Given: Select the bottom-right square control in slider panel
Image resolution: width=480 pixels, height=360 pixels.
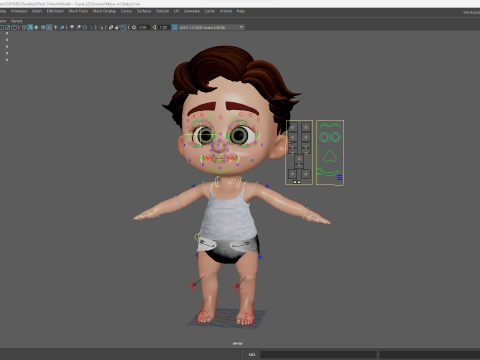Looking at the screenshot, I should [x=306, y=174].
